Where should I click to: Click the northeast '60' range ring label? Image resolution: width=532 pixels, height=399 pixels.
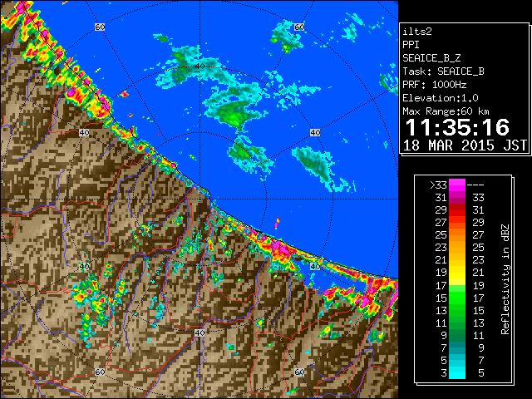click(x=299, y=27)
